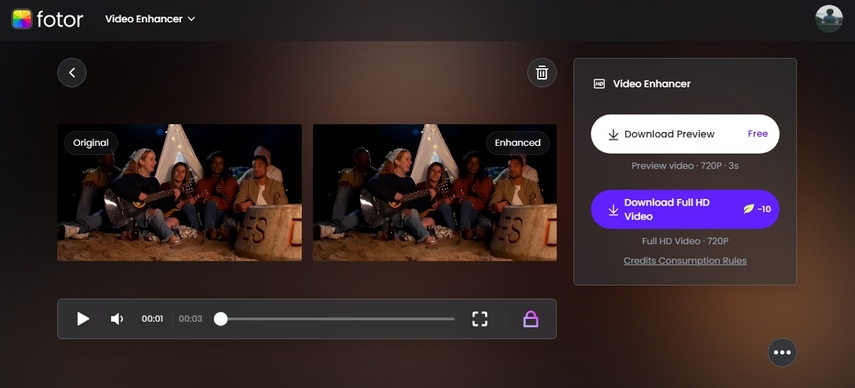The height and width of the screenshot is (388, 855).
Task: Go back using the left arrow button
Action: 72,72
